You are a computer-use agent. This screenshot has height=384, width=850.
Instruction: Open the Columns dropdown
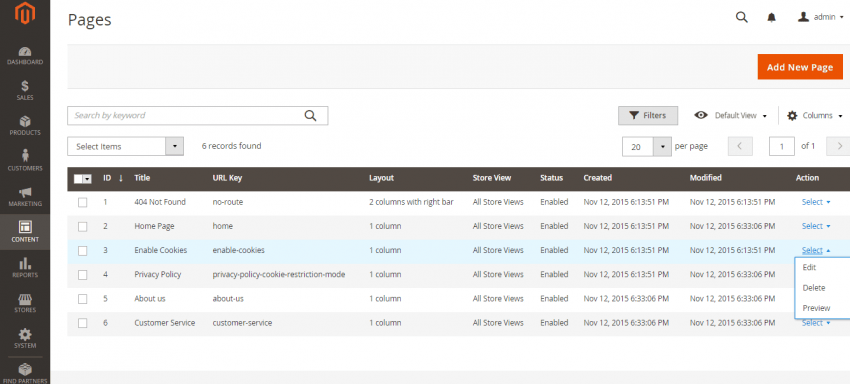coord(815,116)
